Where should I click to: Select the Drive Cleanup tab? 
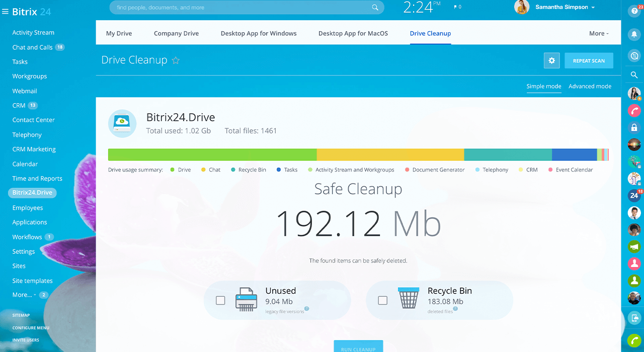click(x=430, y=34)
